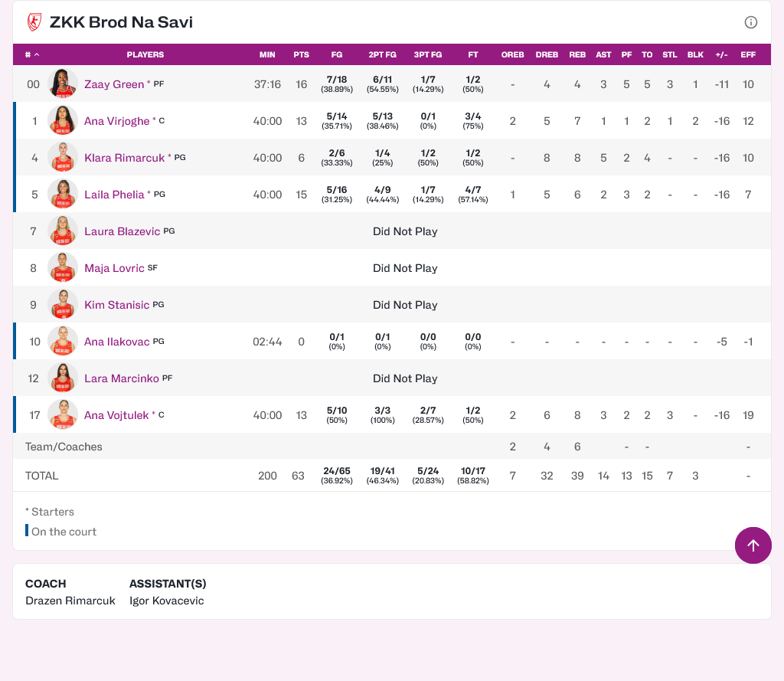Click coach name Drazen Rimarcuk

tap(70, 601)
